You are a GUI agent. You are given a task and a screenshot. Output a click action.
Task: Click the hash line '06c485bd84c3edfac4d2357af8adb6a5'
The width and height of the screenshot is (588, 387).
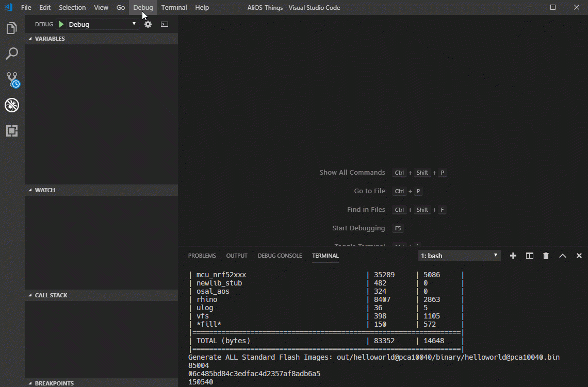tap(254, 374)
